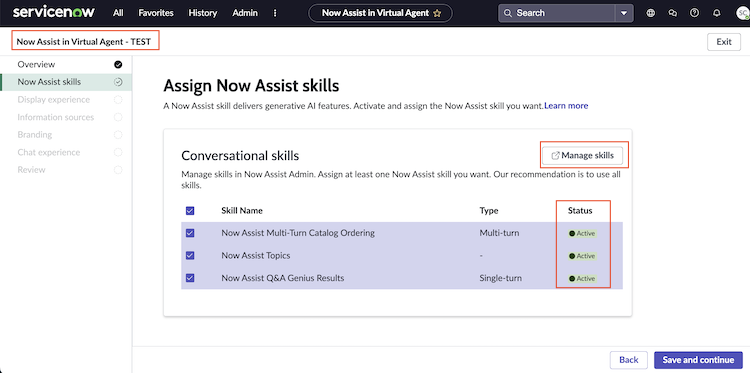The image size is (750, 373).
Task: Open Manage skills
Action: click(583, 155)
